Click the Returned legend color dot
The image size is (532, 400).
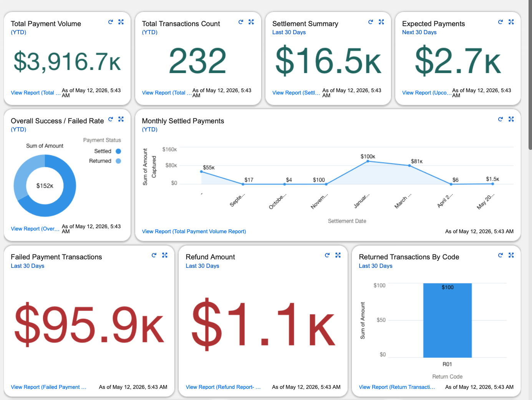(118, 161)
